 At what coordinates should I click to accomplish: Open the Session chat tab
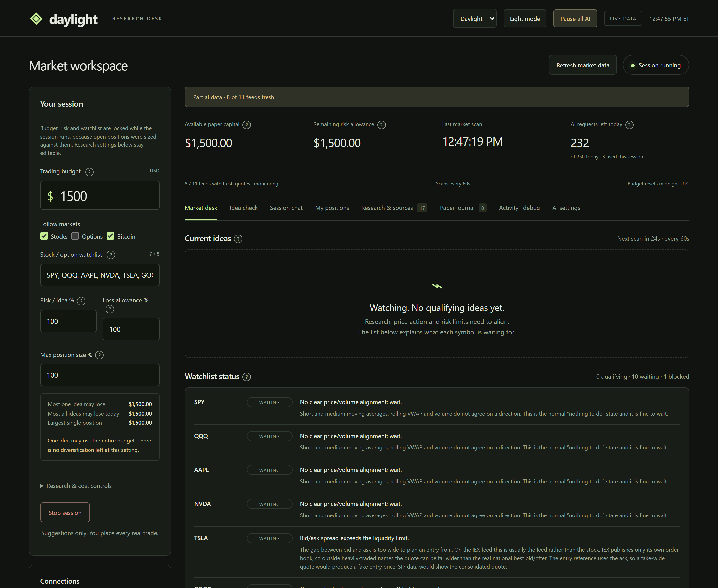(286, 208)
